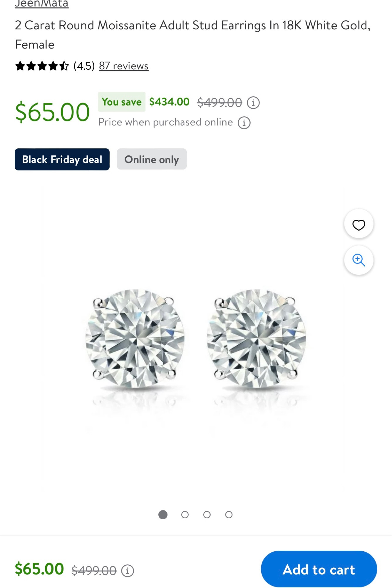Select the third carousel dot
The width and height of the screenshot is (392, 588).
pyautogui.click(x=207, y=515)
